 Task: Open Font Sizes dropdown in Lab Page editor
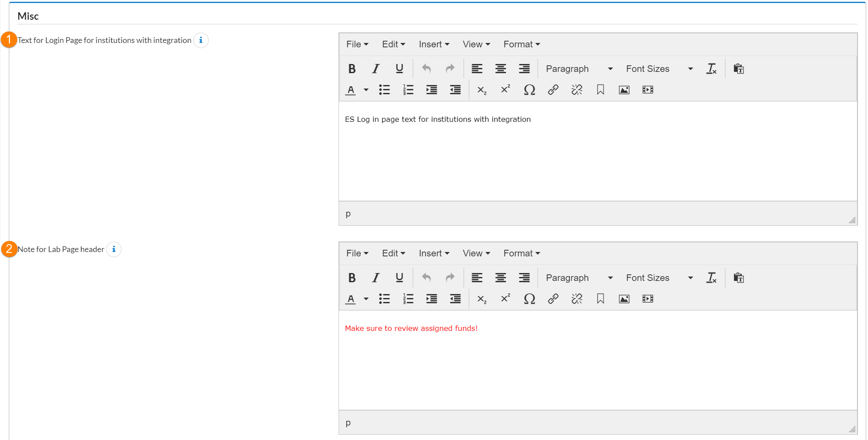tap(659, 278)
